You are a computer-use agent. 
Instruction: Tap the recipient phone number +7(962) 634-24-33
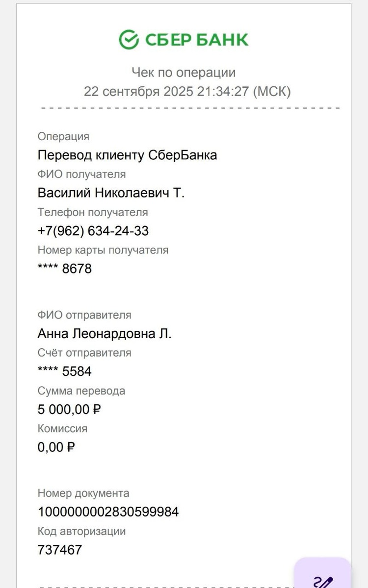pos(93,231)
